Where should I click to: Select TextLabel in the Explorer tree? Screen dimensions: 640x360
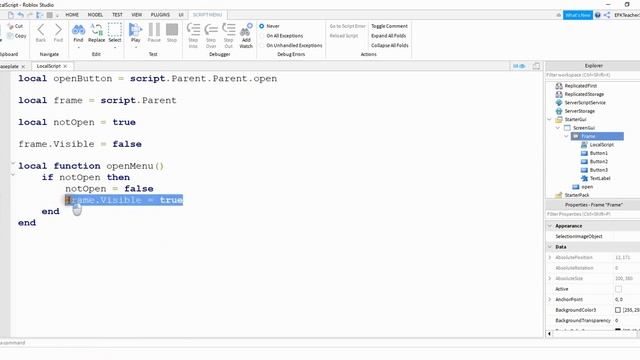(x=600, y=178)
